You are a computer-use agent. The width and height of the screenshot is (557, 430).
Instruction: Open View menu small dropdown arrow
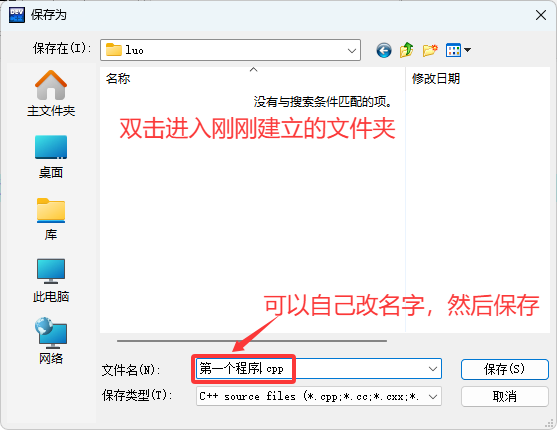coord(467,50)
